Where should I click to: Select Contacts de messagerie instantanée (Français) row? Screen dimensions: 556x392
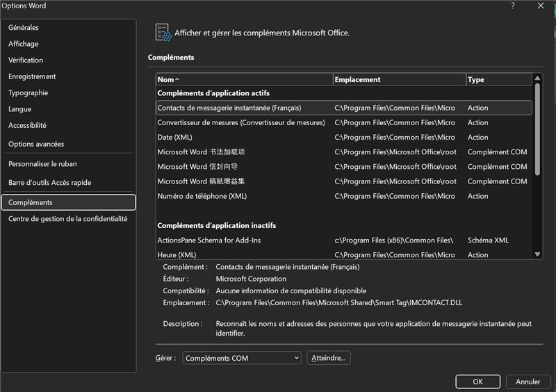[344, 108]
